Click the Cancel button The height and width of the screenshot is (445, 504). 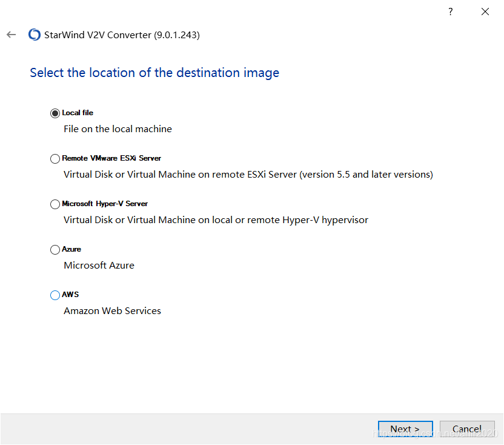pos(467,429)
